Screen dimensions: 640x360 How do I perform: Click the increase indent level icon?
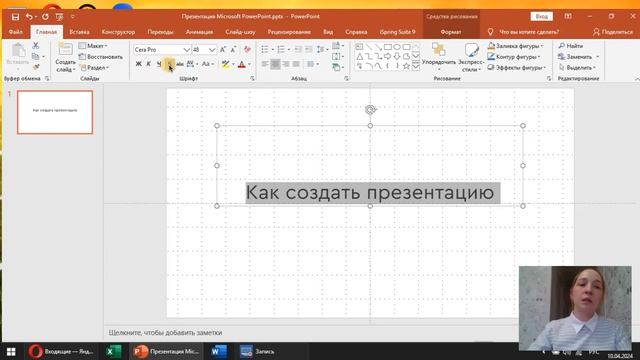pyautogui.click(x=309, y=49)
